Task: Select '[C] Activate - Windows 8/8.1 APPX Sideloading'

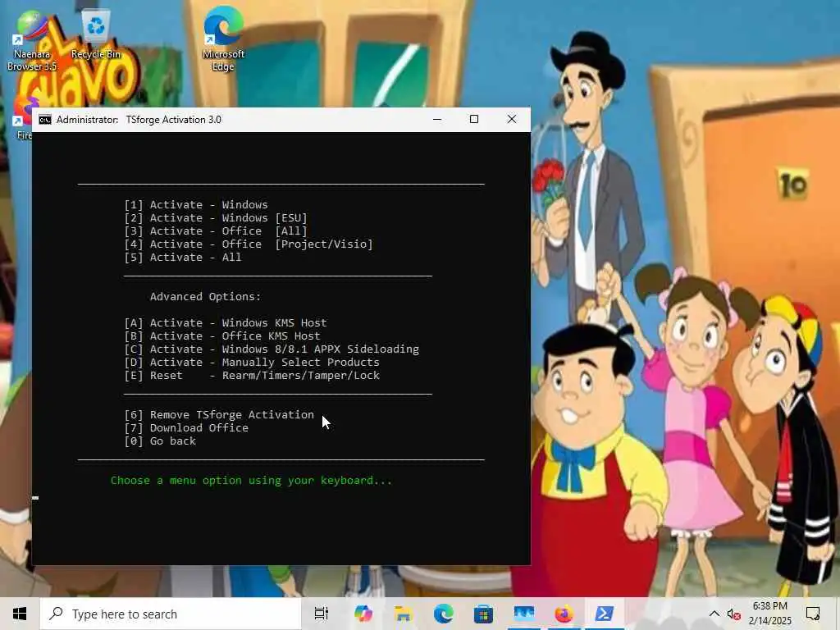Action: pos(272,349)
